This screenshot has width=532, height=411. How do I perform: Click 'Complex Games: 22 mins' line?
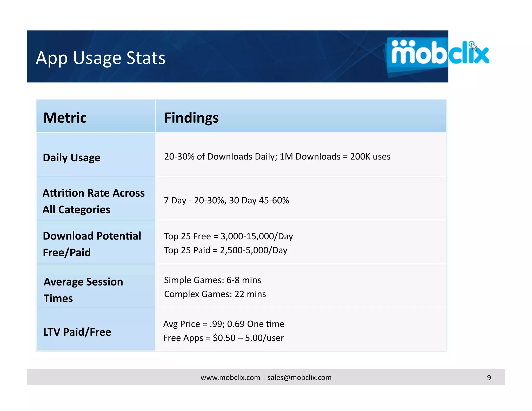(215, 294)
